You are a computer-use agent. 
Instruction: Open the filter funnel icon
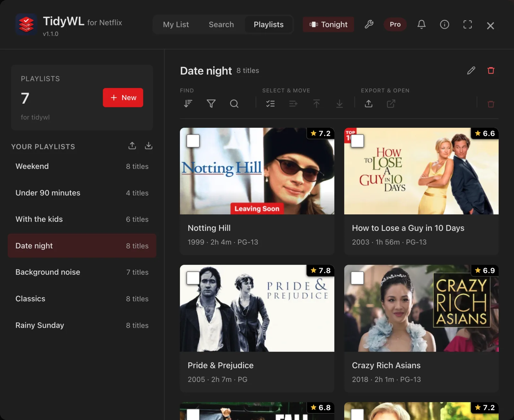(211, 104)
